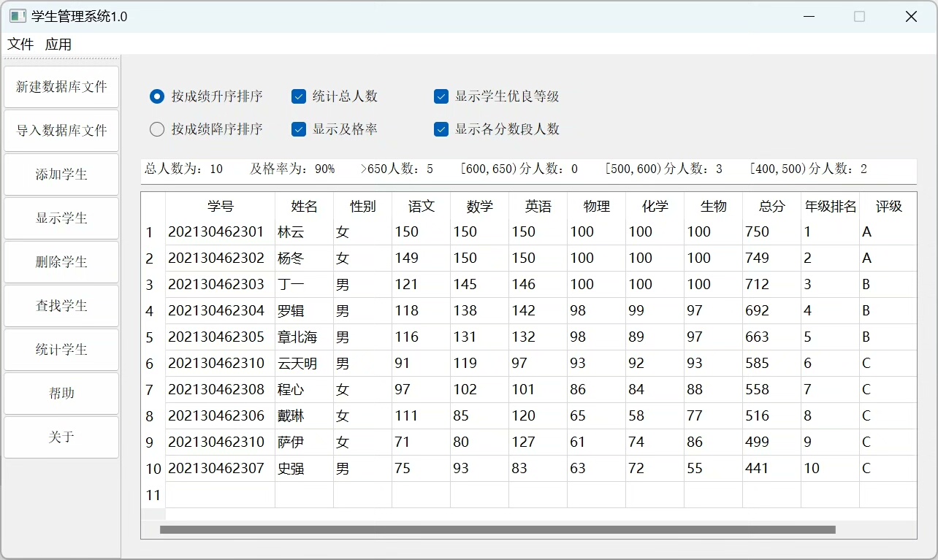The width and height of the screenshot is (938, 560).
Task: Toggle 显示各分数段人数 checkbox
Action: point(441,129)
